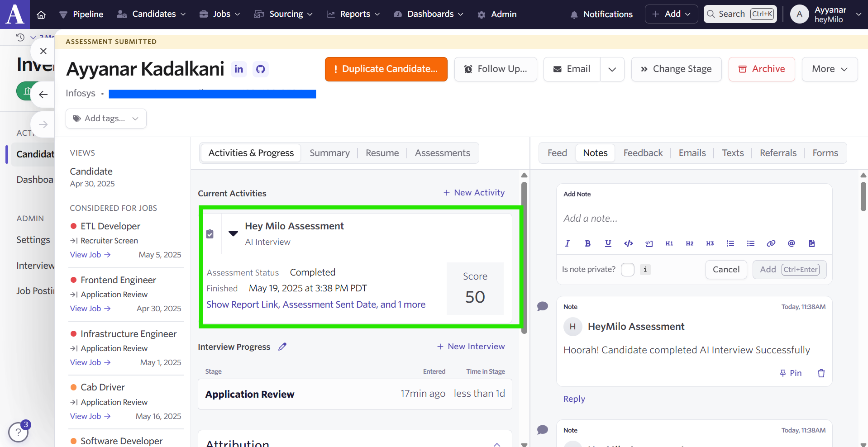This screenshot has width=868, height=447.
Task: Open the candidate's GitHub profile icon
Action: [260, 69]
